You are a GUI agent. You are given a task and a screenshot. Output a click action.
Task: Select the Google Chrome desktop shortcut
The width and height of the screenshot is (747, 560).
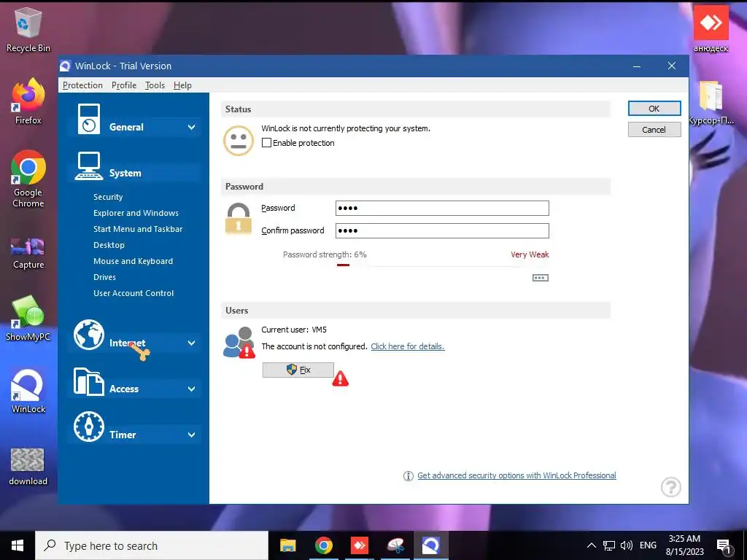tap(28, 179)
